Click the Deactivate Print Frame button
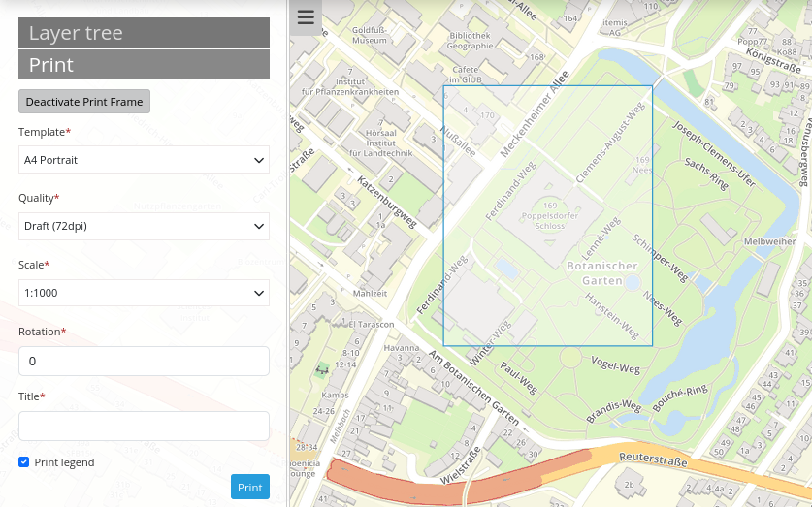Screen dimensions: 812x507 (x=84, y=101)
